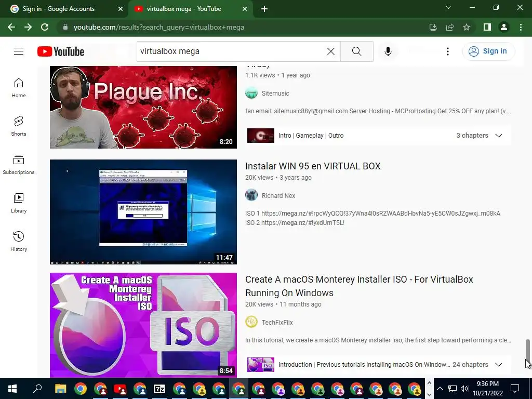
Task: Open Library in the sidebar
Action: pyautogui.click(x=19, y=203)
